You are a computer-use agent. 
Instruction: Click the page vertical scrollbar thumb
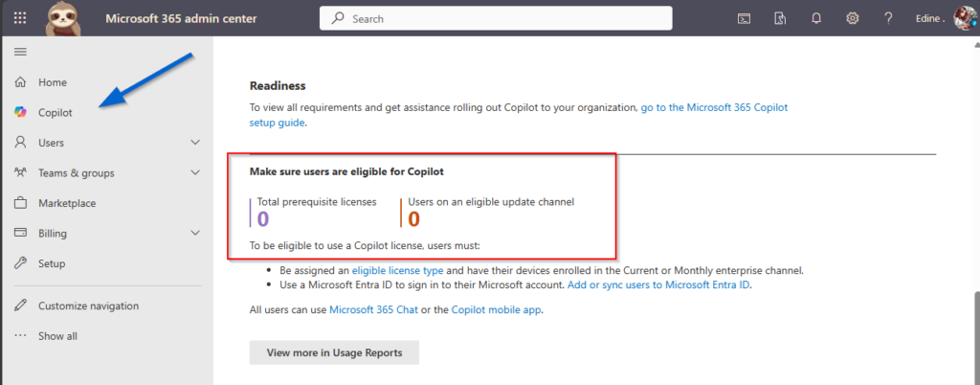[x=976, y=337]
